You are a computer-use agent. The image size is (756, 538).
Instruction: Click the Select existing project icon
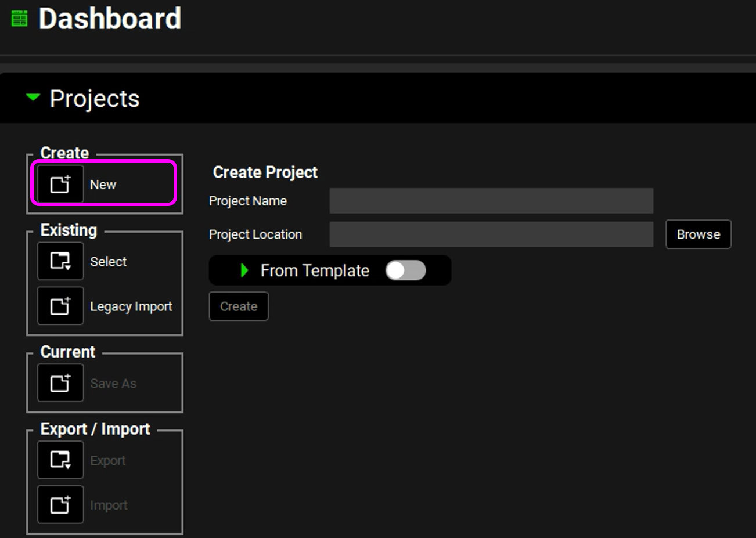pyautogui.click(x=60, y=261)
